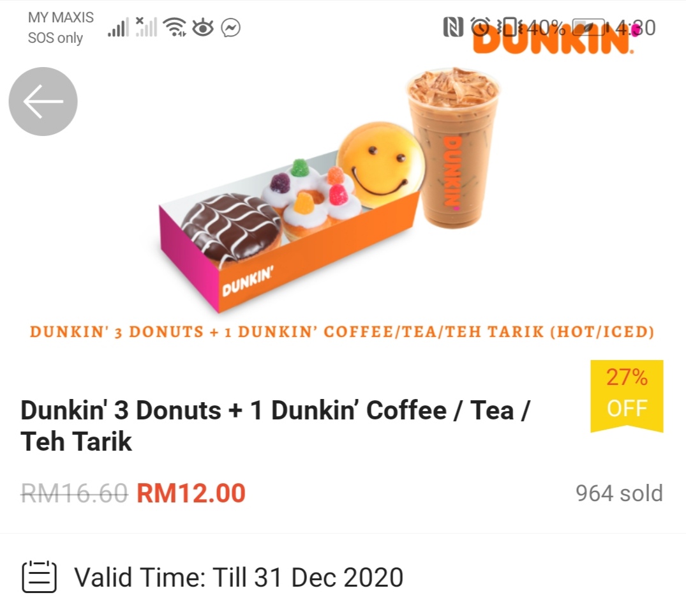Tap the orange promo caption under the image
Viewport: 686px width, 616px height.
coord(342,332)
